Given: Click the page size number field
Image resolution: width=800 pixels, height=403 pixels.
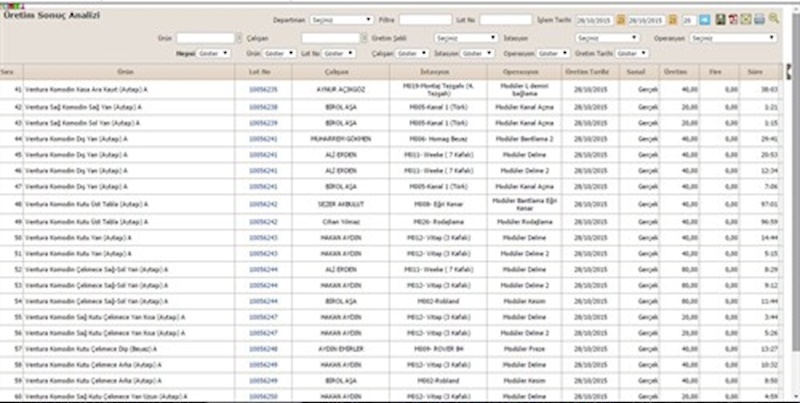Looking at the screenshot, I should pyautogui.click(x=689, y=20).
